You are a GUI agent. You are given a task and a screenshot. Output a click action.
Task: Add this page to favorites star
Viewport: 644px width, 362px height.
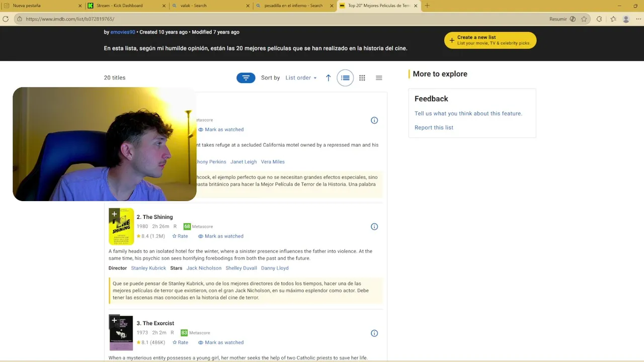click(584, 19)
